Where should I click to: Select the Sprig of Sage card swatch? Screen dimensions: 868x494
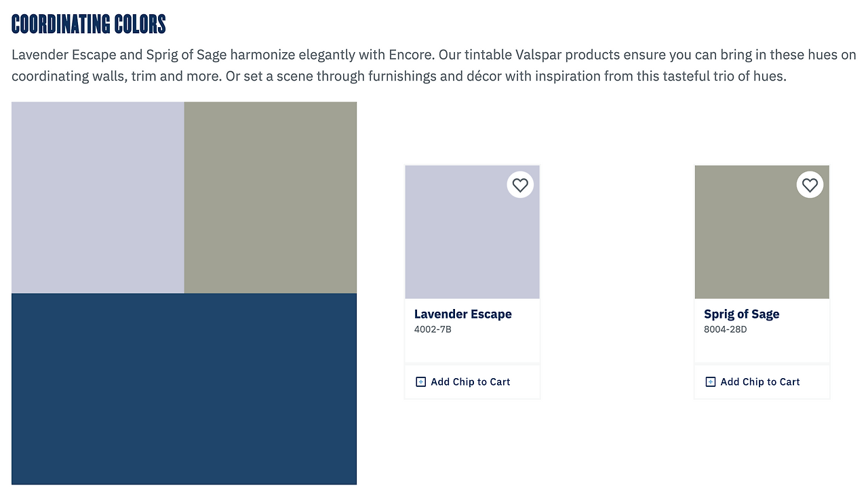click(x=762, y=232)
